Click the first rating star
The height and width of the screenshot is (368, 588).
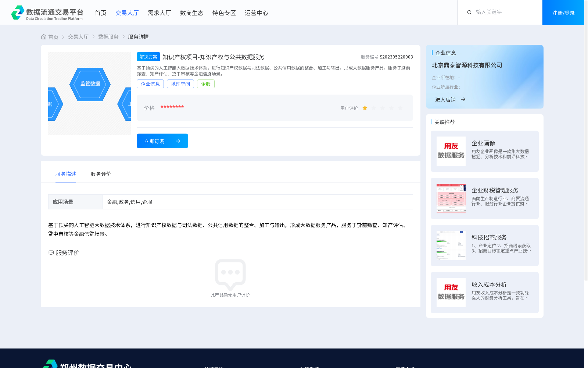365,108
